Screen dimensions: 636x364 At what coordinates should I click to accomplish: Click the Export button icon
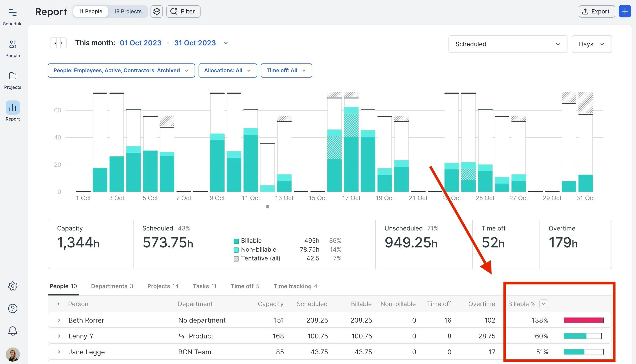(x=585, y=11)
